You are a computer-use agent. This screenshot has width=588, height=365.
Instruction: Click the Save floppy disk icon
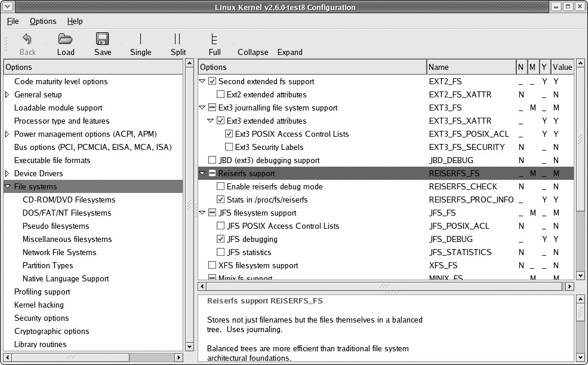(103, 39)
